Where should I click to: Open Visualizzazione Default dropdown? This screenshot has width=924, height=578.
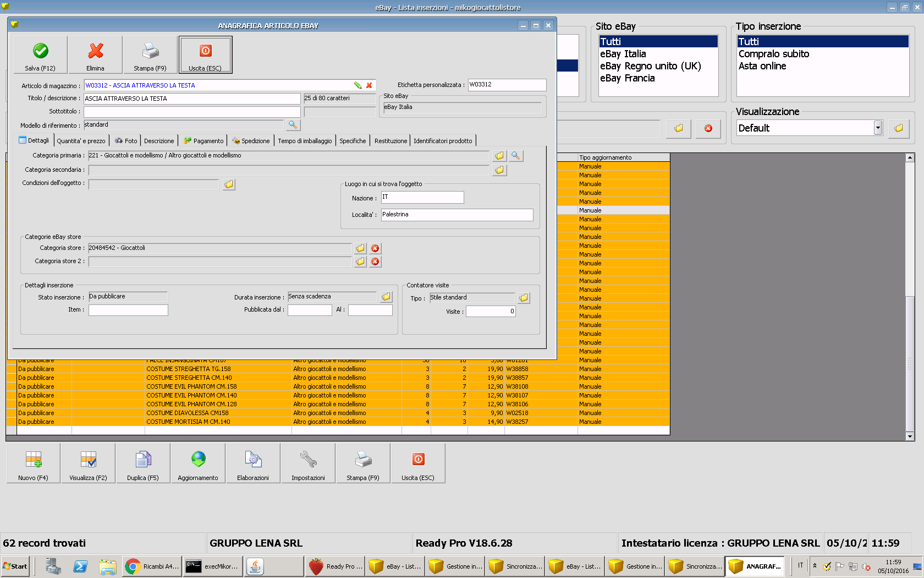(x=878, y=128)
